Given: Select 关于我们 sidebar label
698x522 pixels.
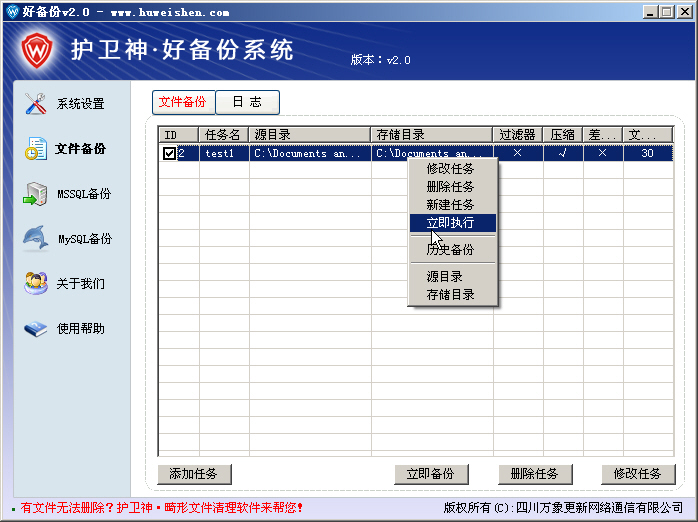Looking at the screenshot, I should (81, 284).
